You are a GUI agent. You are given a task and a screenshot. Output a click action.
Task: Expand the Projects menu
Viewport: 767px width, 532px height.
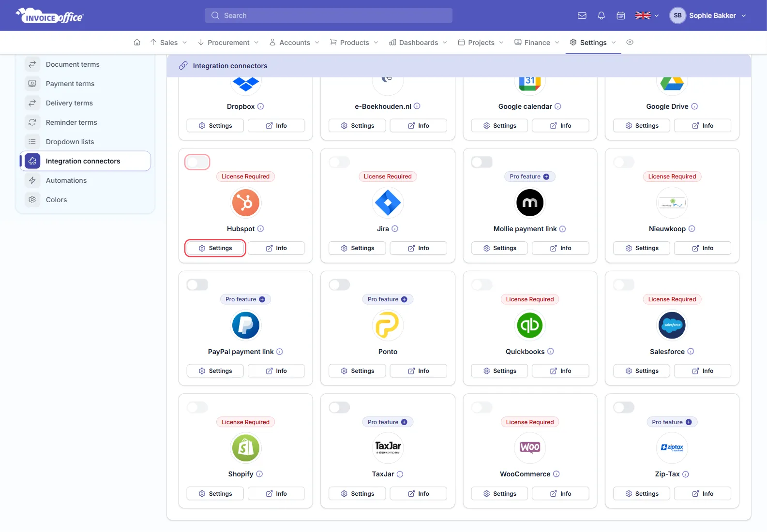481,43
